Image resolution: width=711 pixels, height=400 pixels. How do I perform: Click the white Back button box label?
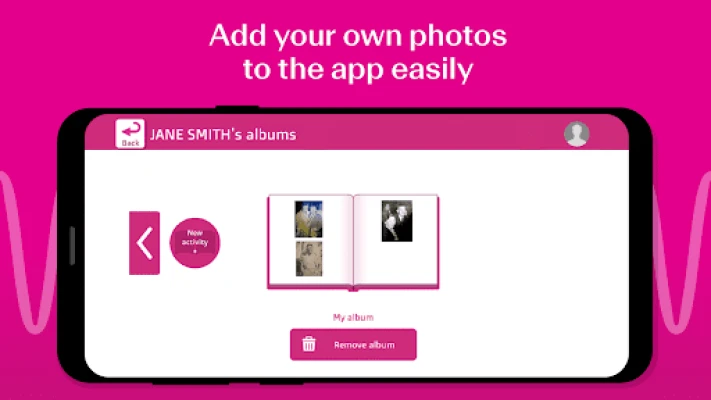tap(131, 143)
